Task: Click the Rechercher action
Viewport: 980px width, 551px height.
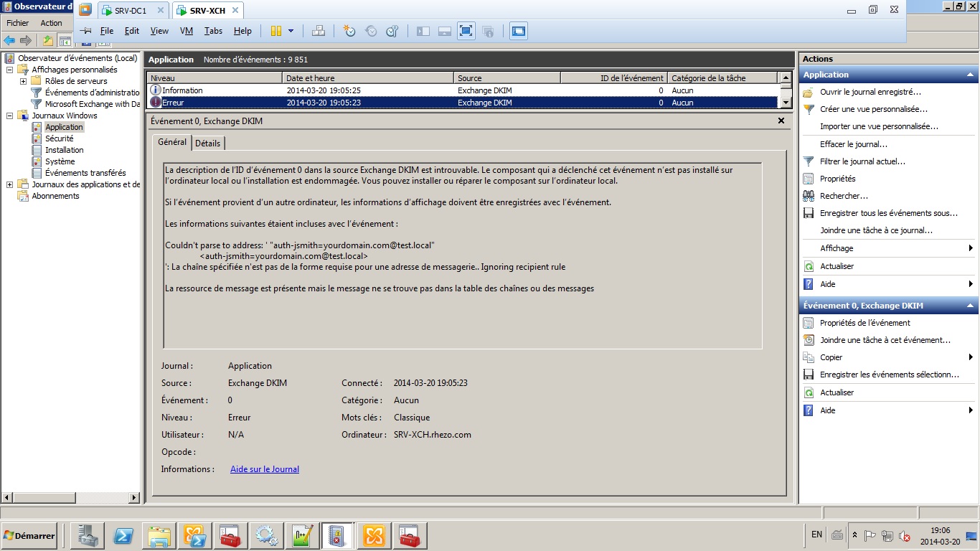Action: [x=844, y=196]
